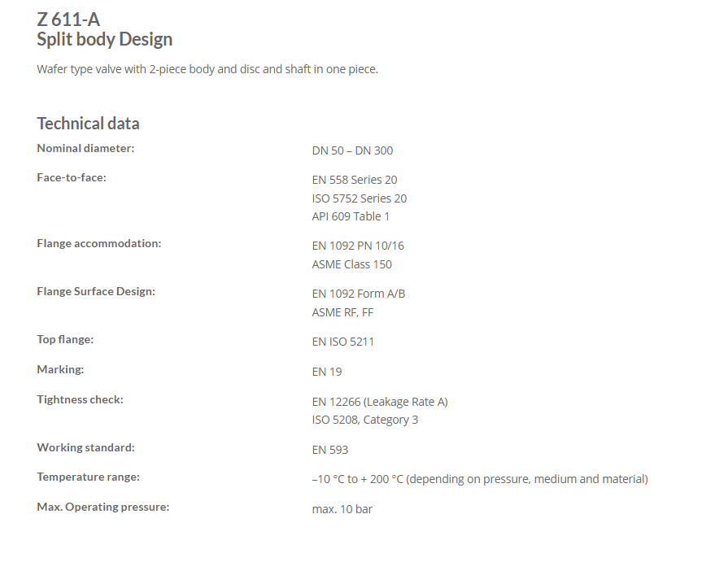Screen dimensions: 728x575
Task: Click the ISO 5752 Series 20 text
Action: point(360,198)
